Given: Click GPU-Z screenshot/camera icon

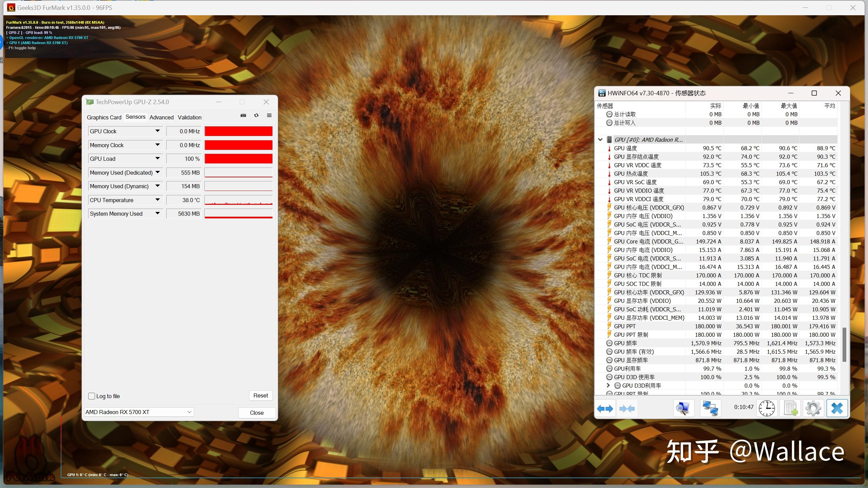Looking at the screenshot, I should point(243,115).
